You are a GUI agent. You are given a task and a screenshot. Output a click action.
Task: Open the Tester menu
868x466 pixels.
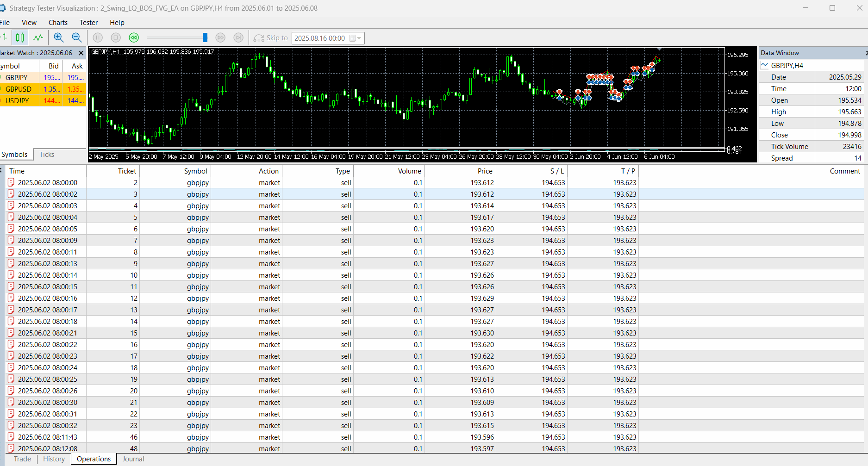coord(88,23)
